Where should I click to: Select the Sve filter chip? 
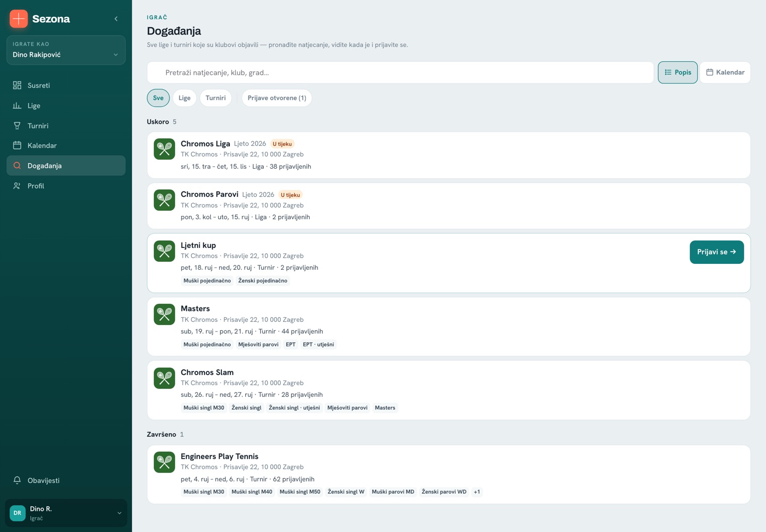(x=159, y=98)
